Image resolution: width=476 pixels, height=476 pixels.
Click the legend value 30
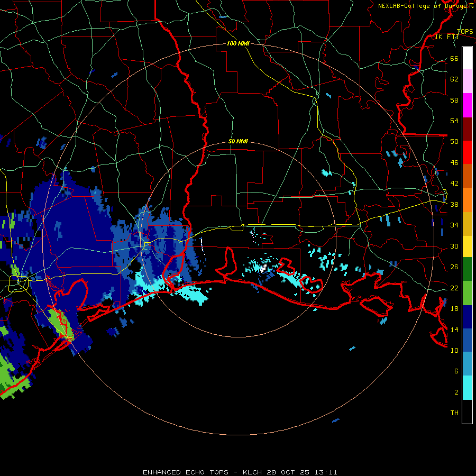tap(454, 246)
